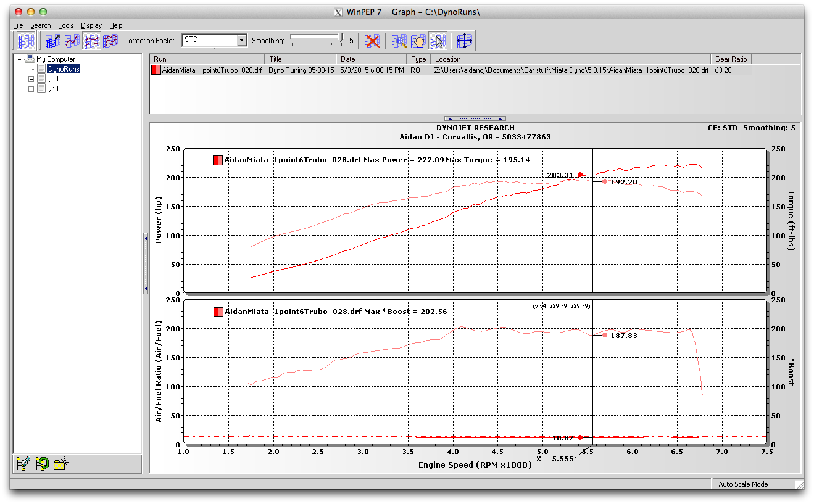This screenshot has height=504, width=814.
Task: Select the zoom magnifier graph tool
Action: [x=399, y=41]
